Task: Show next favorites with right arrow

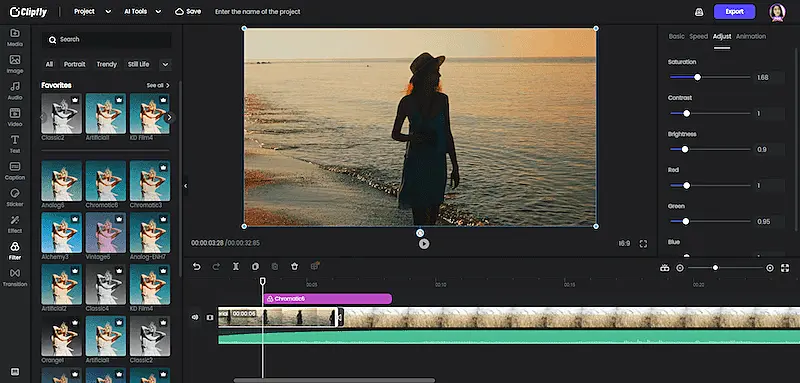Action: (x=169, y=117)
